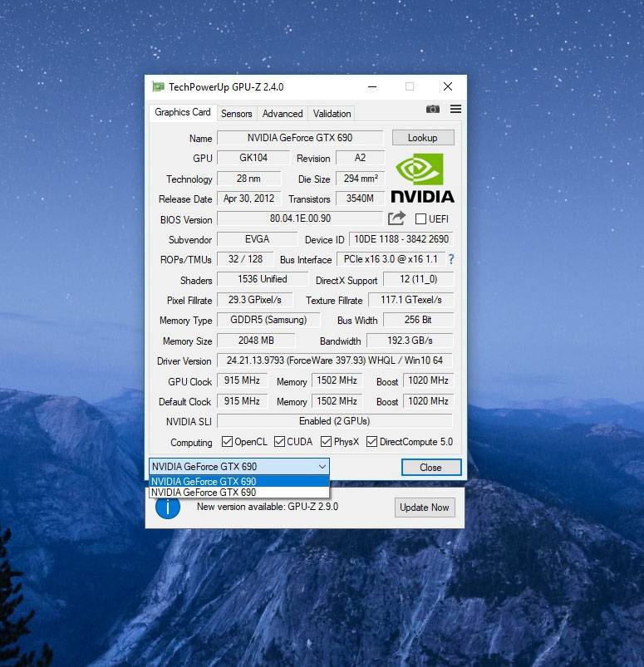
Task: Click the Bus Width 256 Bit value
Action: (418, 320)
